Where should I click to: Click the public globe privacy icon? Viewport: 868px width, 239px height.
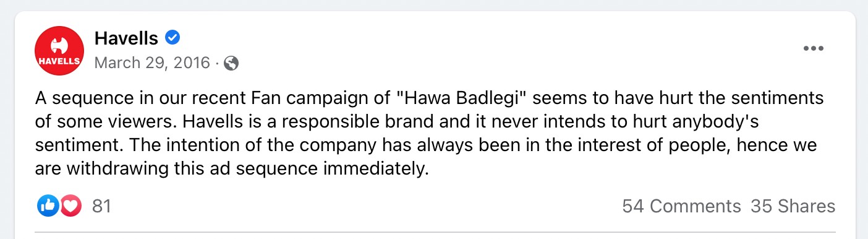click(231, 63)
